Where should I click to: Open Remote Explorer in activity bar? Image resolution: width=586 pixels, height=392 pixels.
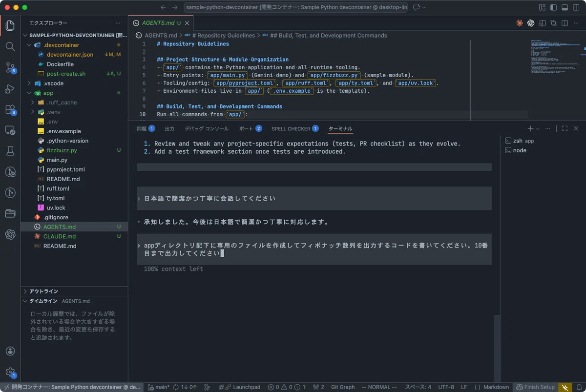click(x=10, y=130)
